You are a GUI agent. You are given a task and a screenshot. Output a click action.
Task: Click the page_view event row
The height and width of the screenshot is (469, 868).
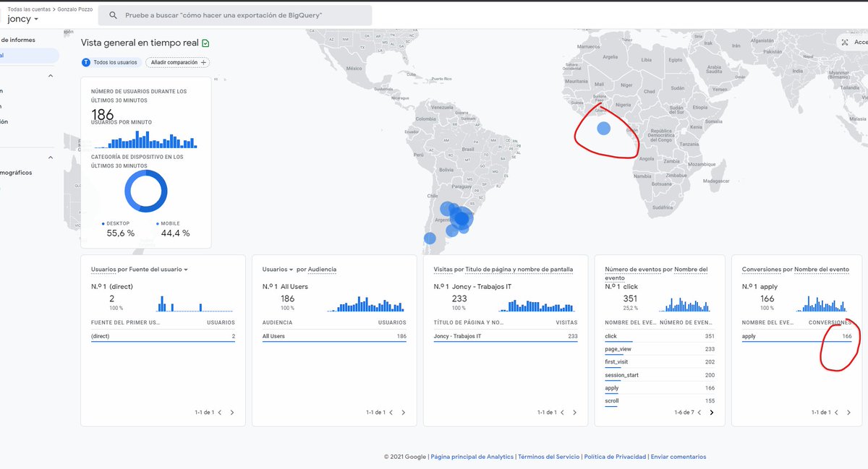(x=660, y=349)
